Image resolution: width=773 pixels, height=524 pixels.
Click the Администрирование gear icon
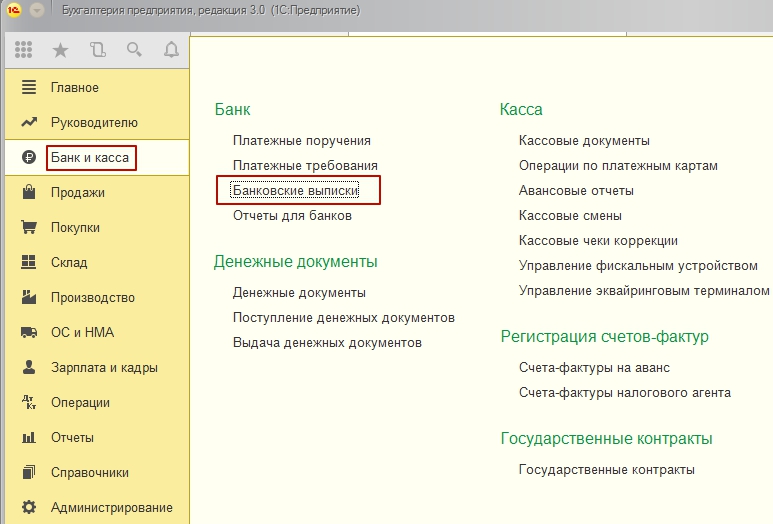[29, 507]
